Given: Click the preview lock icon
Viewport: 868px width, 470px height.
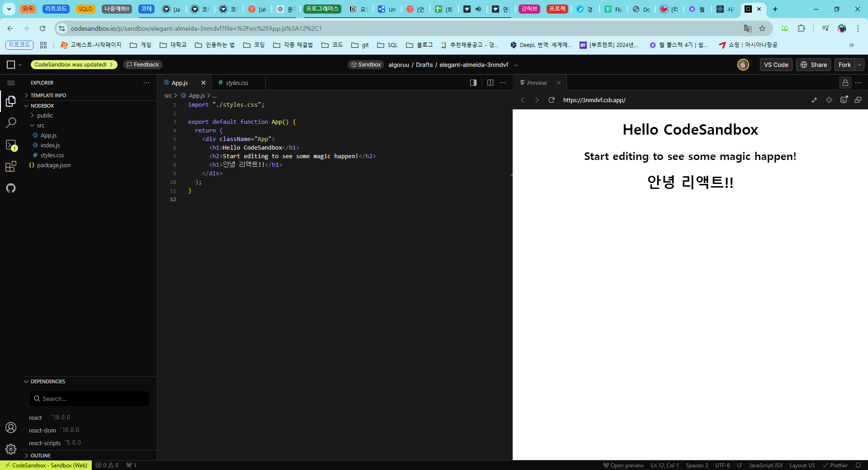Looking at the screenshot, I should (x=845, y=83).
